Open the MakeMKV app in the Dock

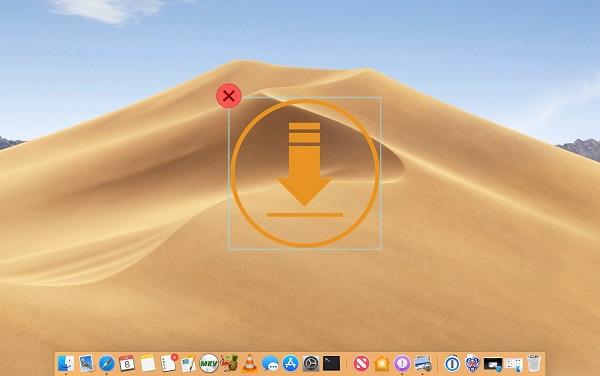209,363
